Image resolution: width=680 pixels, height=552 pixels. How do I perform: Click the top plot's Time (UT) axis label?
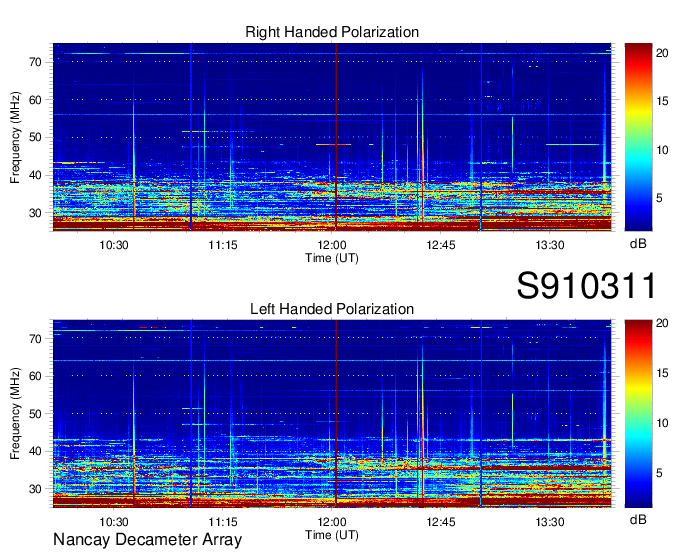332,258
